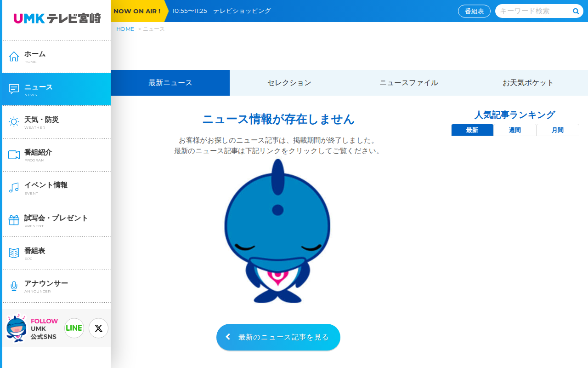Select the 最新 ranking toggle

[x=472, y=130]
